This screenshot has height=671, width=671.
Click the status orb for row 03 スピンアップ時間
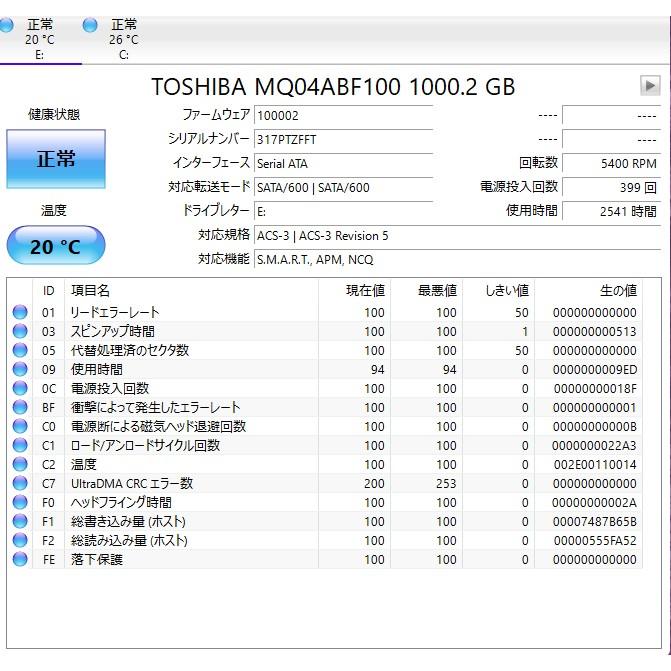coord(20,331)
